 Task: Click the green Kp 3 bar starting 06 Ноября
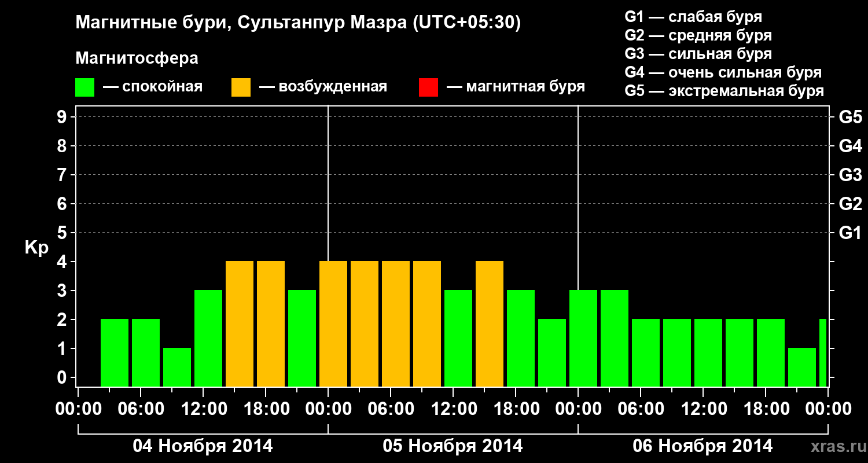583,338
